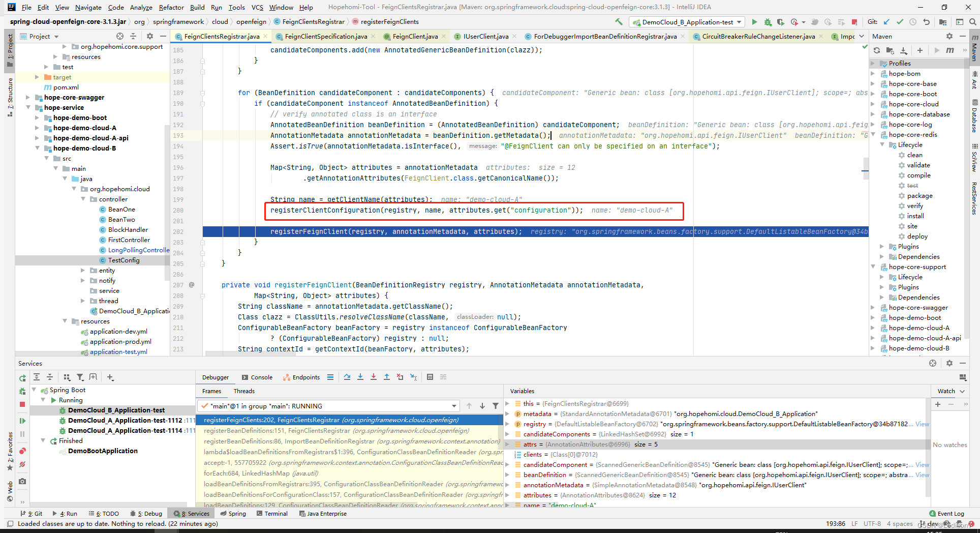Execute Maven goal 'm' icon

(950, 50)
